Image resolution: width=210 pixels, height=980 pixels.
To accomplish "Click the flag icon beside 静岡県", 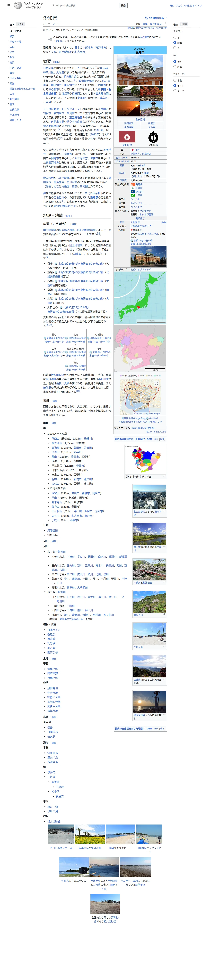I will coord(133,192).
